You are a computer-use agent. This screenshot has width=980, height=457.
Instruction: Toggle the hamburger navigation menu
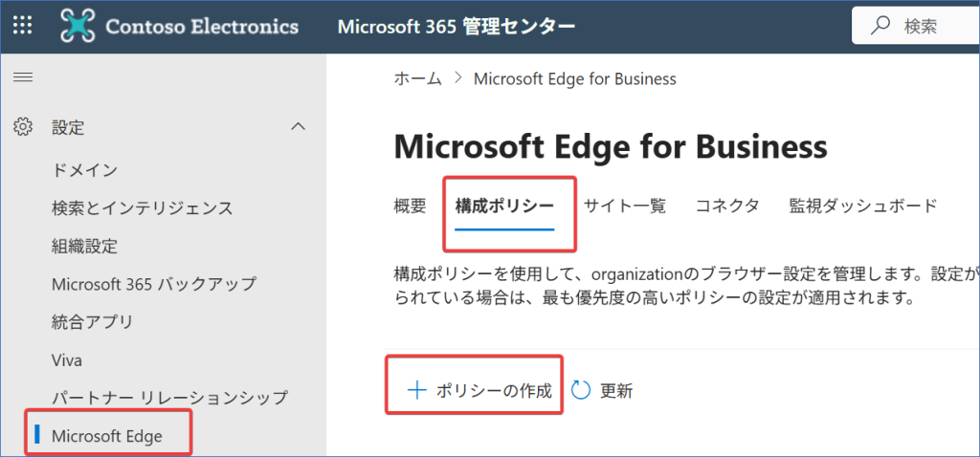(23, 77)
